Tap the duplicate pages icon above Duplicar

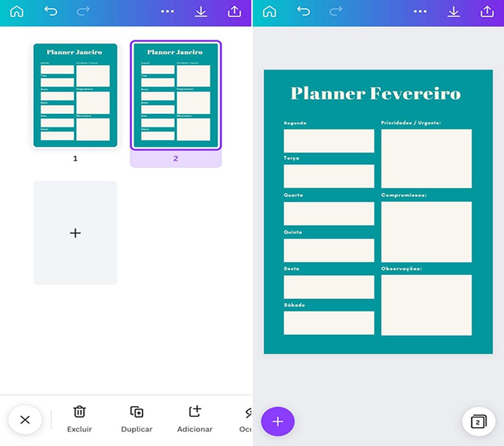[136, 411]
